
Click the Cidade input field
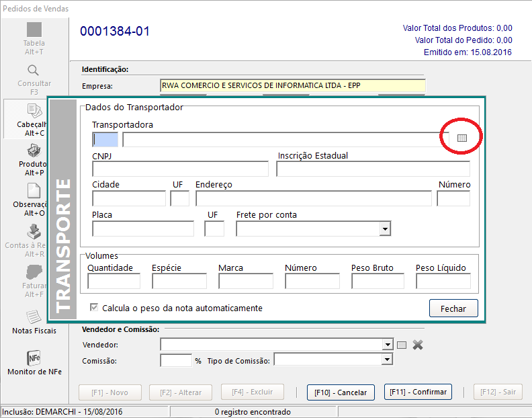point(129,198)
